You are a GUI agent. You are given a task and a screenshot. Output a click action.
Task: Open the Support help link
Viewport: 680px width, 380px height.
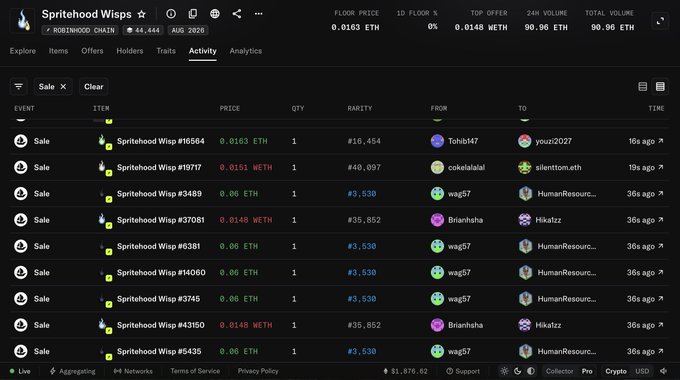tap(463, 371)
